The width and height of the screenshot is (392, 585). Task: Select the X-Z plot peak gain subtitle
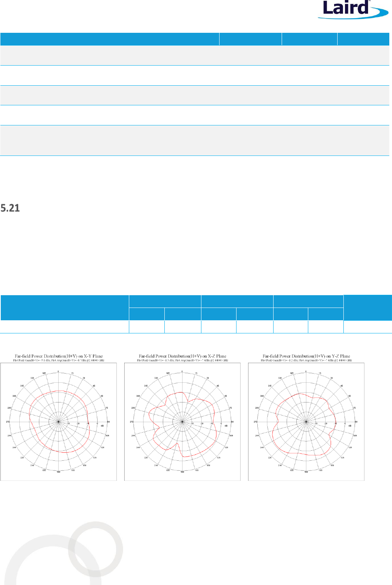point(182,360)
